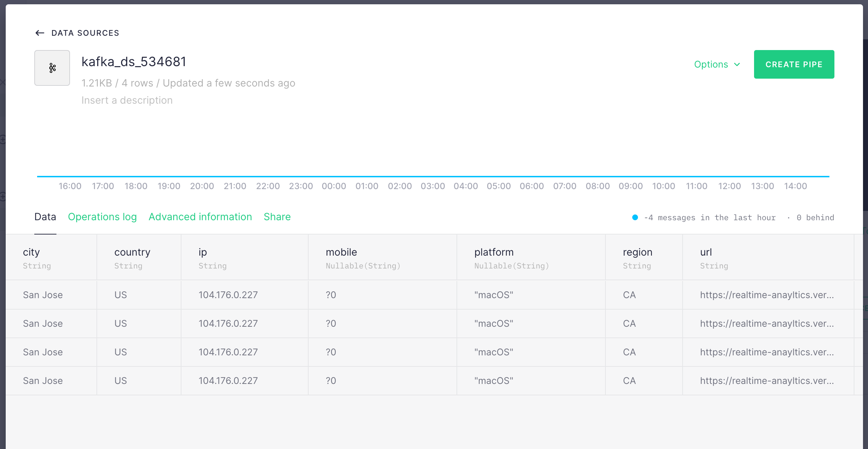Click the data source name kafka_ds_534681
Screen dimensions: 868x449
(x=134, y=61)
